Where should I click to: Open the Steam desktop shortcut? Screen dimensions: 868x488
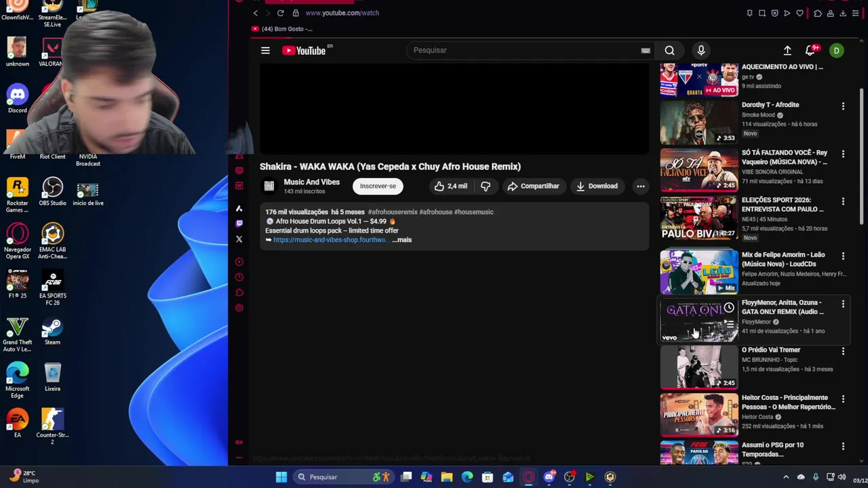(x=52, y=333)
